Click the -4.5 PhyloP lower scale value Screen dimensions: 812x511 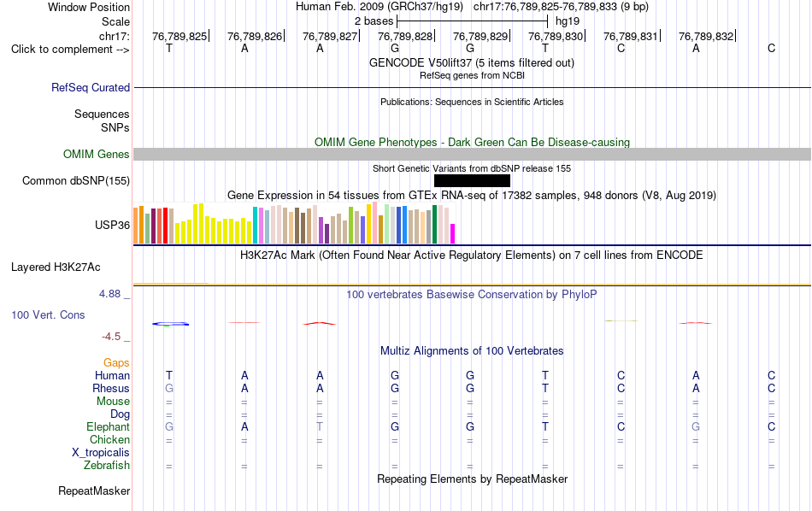click(111, 337)
